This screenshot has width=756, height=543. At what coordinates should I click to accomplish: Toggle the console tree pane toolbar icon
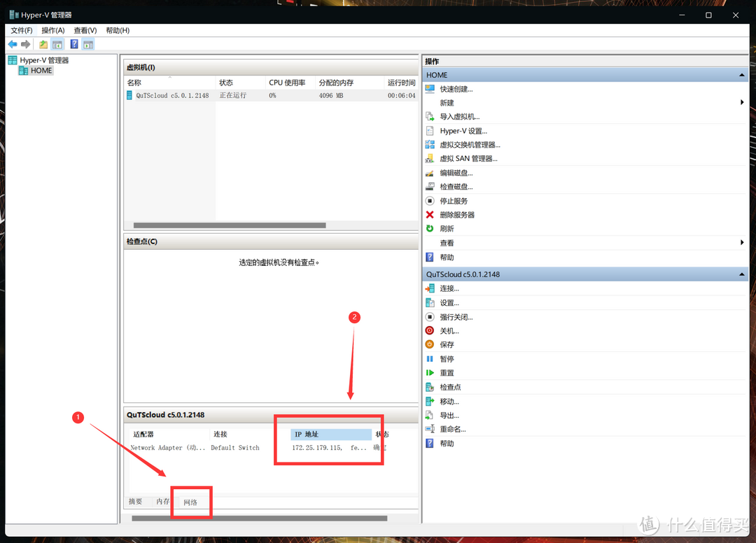(x=57, y=44)
